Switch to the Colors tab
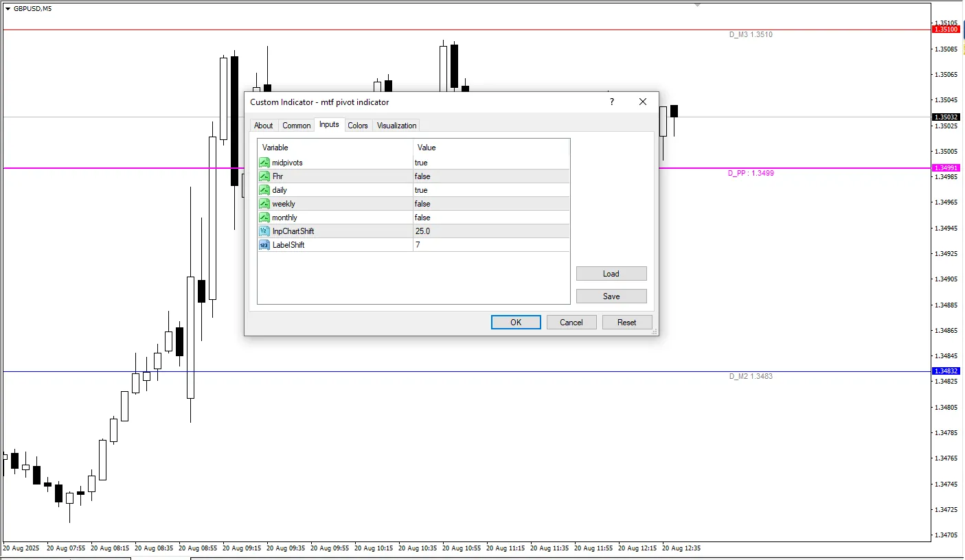 pos(357,126)
